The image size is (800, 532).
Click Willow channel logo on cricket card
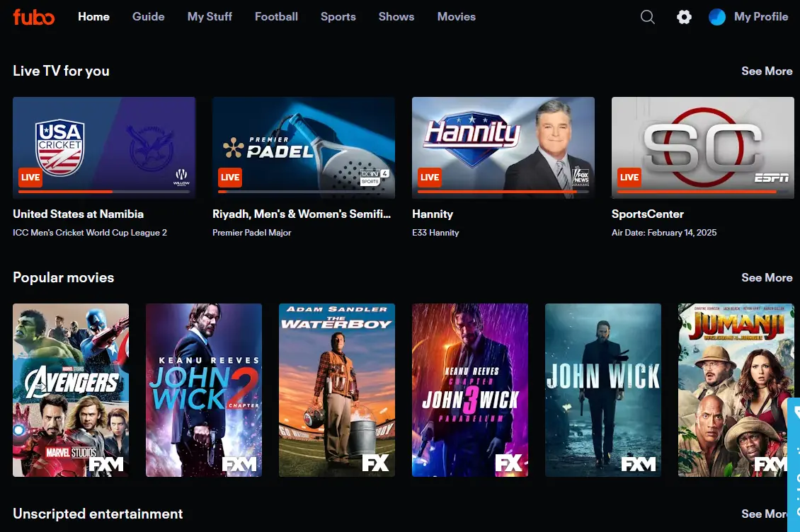pyautogui.click(x=181, y=177)
